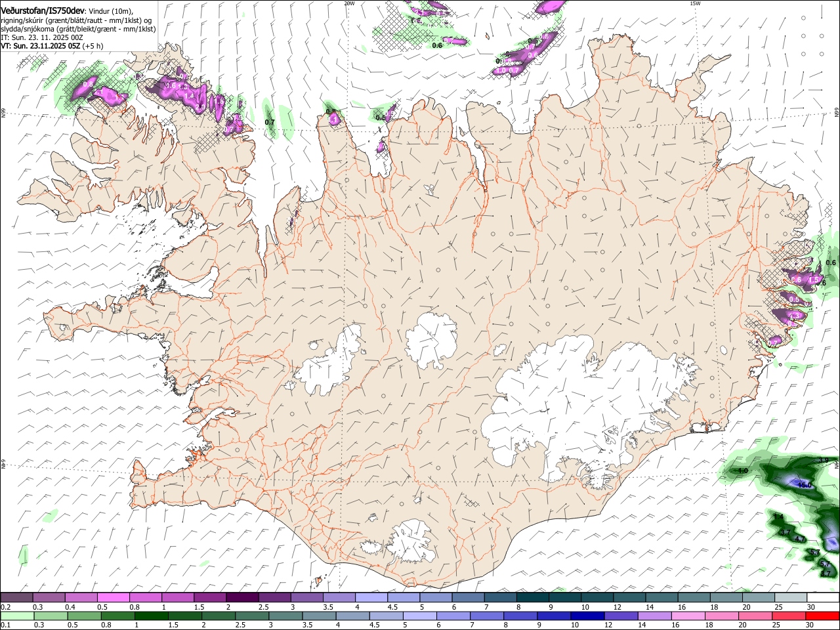Pick upper scale swatch starting at 0.2
Screen dimensions: 840x630
click(x=16, y=598)
